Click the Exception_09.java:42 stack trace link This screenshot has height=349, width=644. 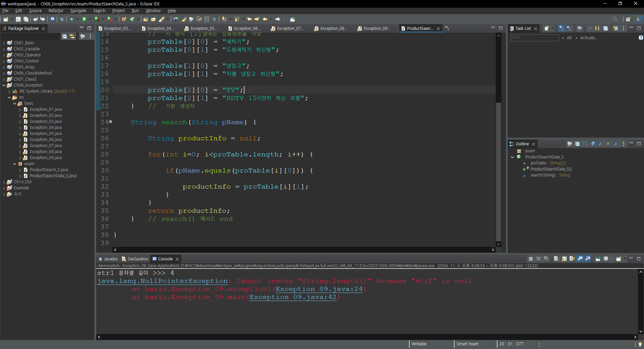293,297
